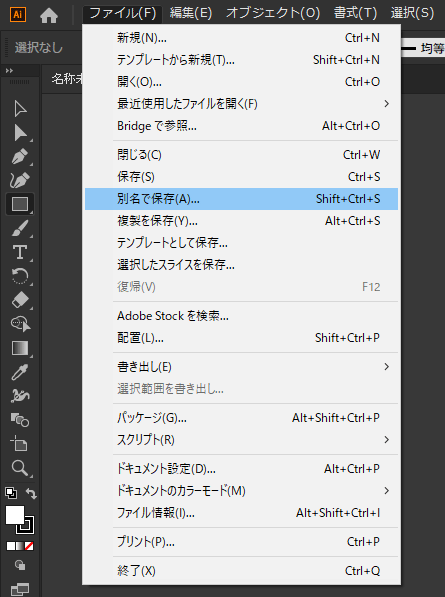Choose 新規(N)... from File menu
The image size is (445, 597).
point(241,38)
